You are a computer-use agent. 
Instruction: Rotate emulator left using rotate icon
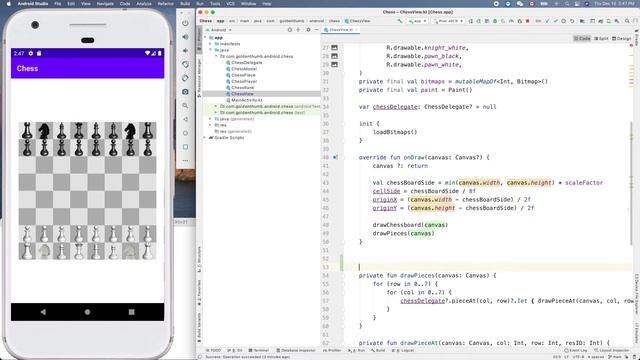tap(185, 64)
